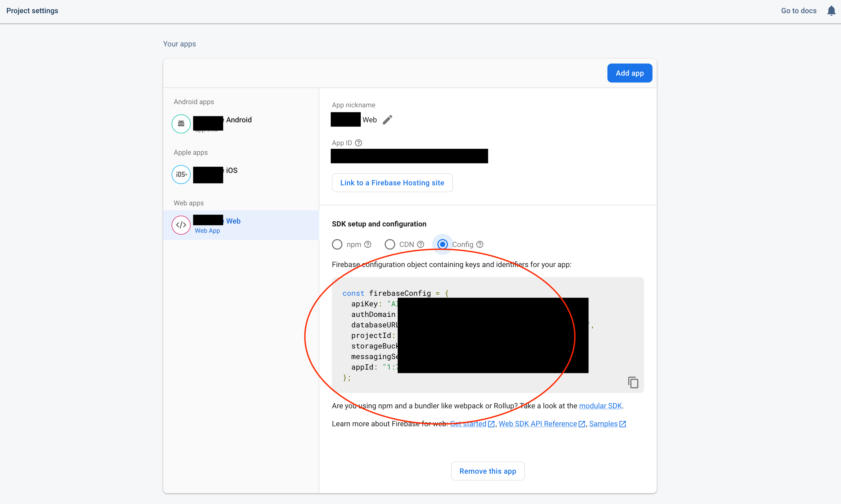The height and width of the screenshot is (504, 841).
Task: Select the npm radio button
Action: pos(337,244)
